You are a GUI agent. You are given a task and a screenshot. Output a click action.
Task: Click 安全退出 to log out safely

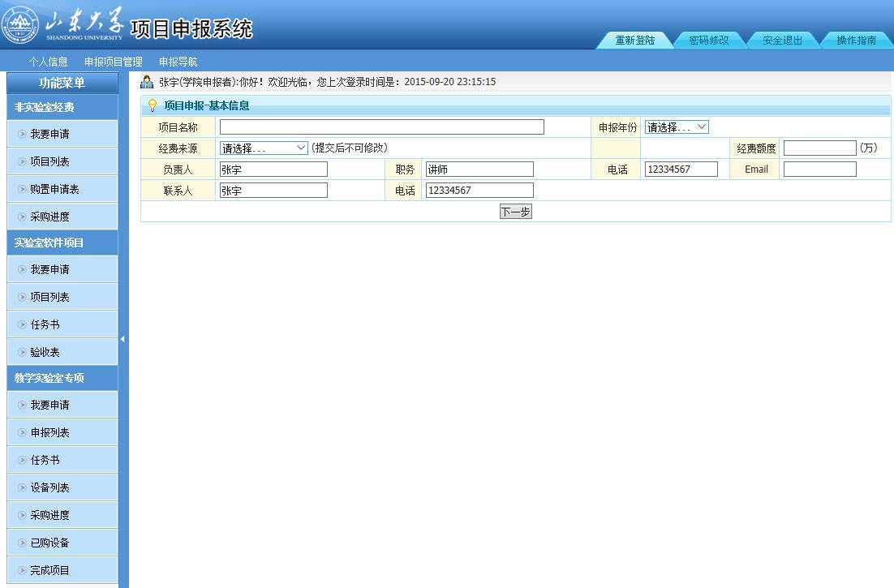tap(782, 38)
